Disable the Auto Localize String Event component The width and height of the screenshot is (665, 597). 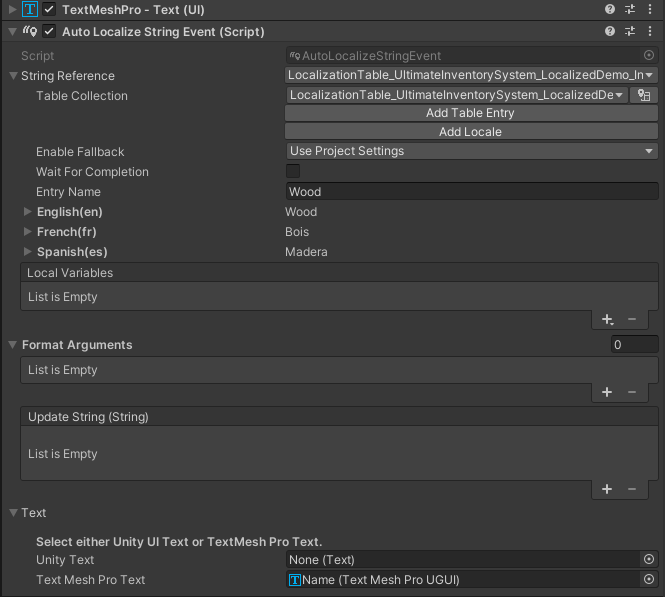49,31
